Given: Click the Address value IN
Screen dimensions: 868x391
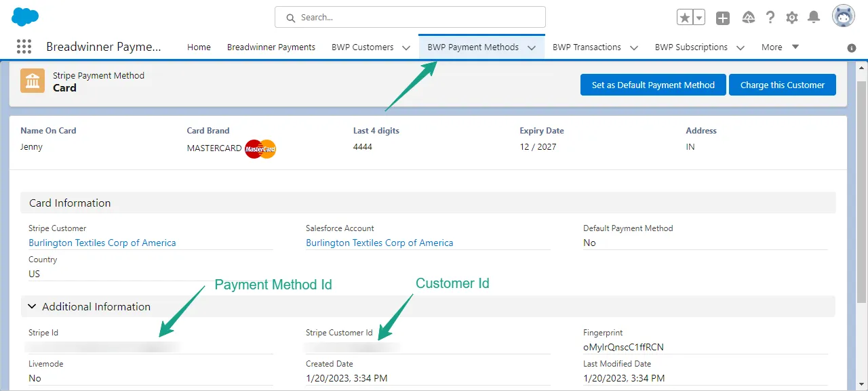Looking at the screenshot, I should pyautogui.click(x=690, y=146).
